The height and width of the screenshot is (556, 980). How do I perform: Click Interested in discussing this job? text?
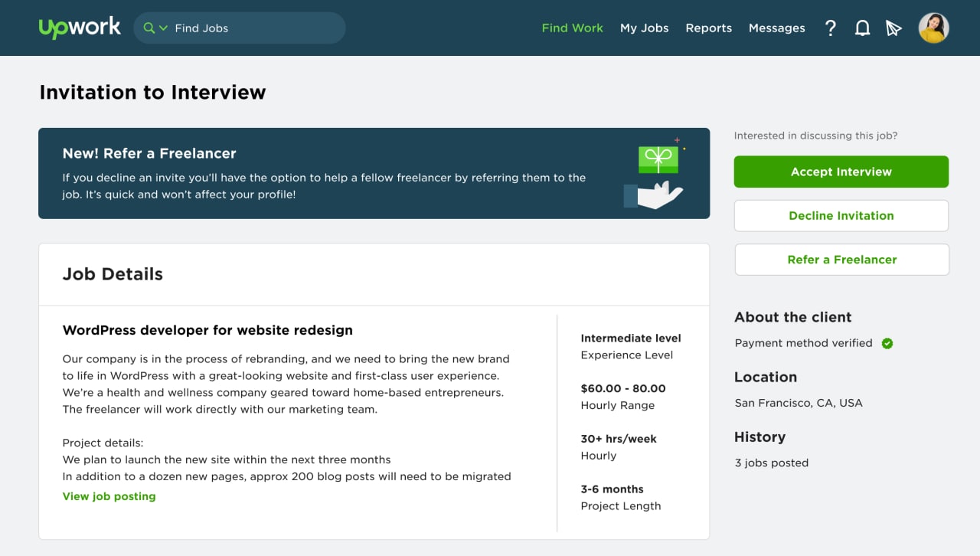(815, 136)
